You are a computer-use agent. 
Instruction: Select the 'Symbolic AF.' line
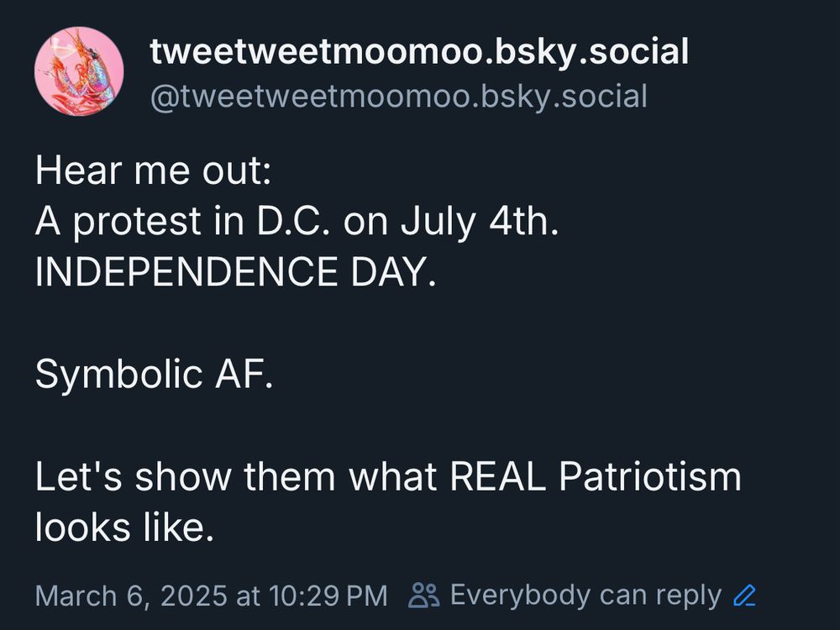pyautogui.click(x=155, y=374)
